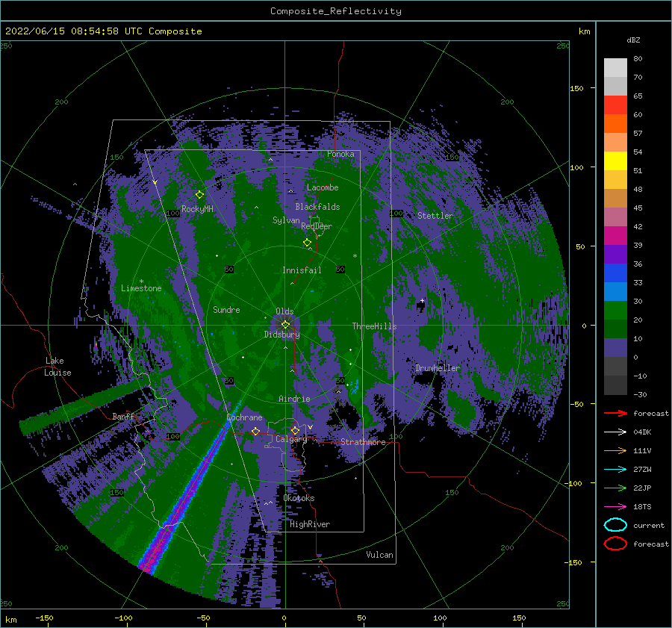Click the ThreeHills label

click(375, 326)
